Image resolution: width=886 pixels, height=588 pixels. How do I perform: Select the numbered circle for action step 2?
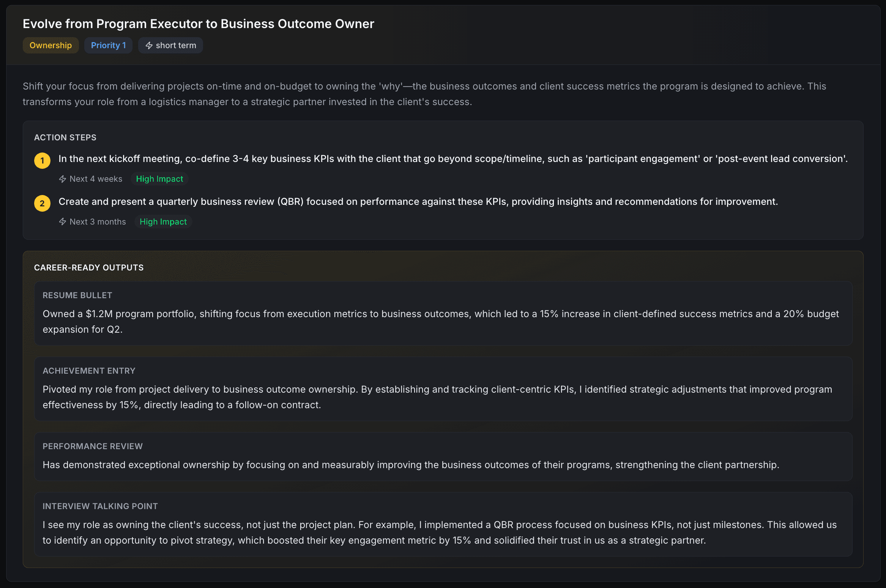tap(42, 203)
